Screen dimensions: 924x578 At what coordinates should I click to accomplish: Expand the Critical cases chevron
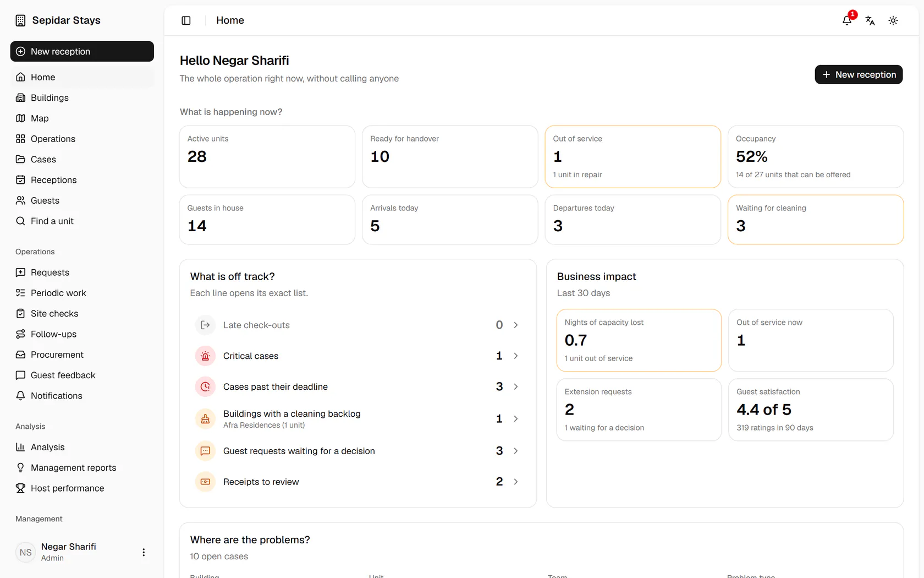(x=516, y=356)
